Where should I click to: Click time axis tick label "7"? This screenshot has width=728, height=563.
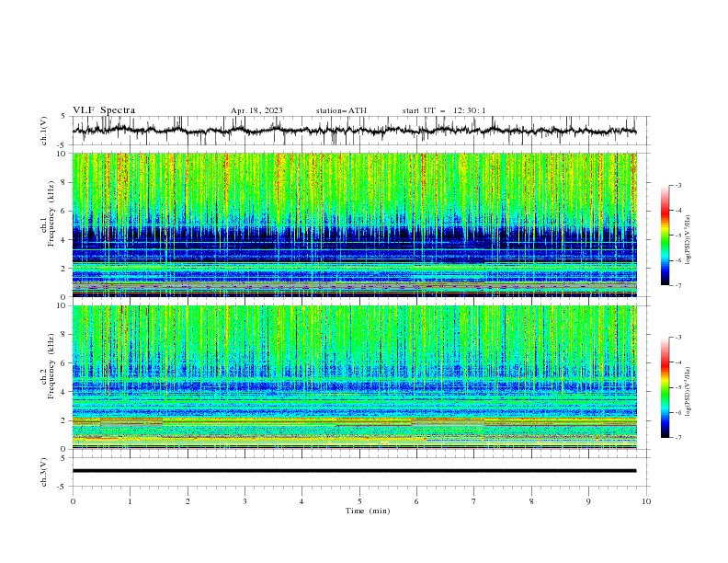474,501
